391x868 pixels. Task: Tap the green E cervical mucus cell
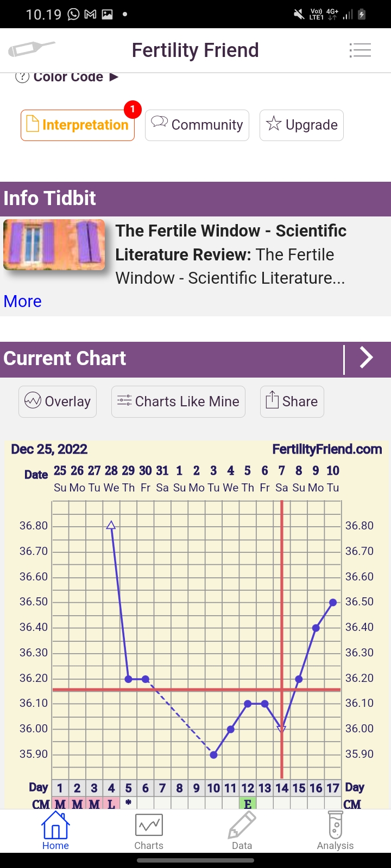[x=248, y=803]
